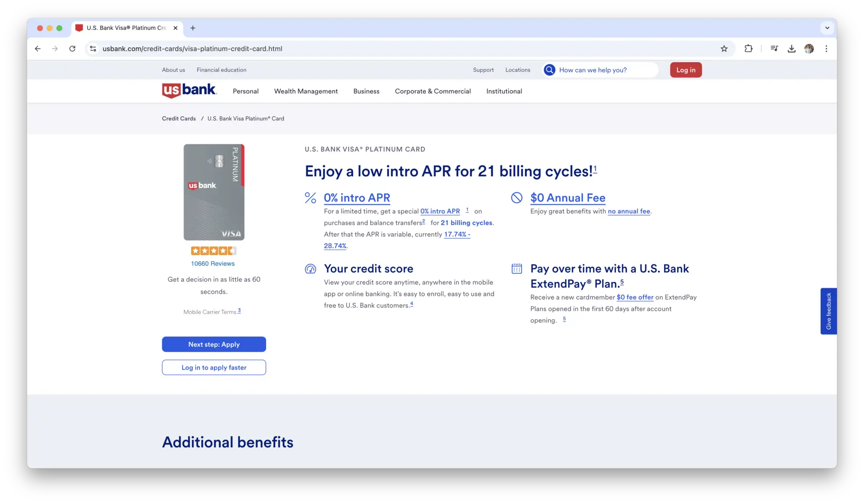
Task: Open the media controls icon
Action: coord(774,49)
